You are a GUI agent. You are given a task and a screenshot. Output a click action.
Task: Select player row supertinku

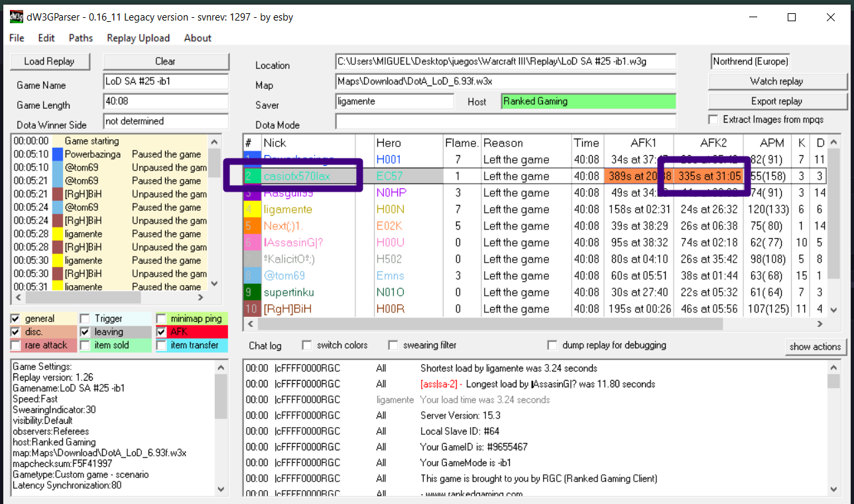(534, 292)
